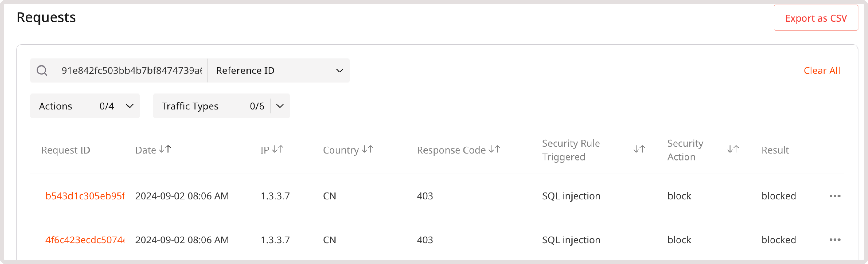The height and width of the screenshot is (264, 868).
Task: Open request b543d1c305eb95f details
Action: pyautogui.click(x=85, y=195)
